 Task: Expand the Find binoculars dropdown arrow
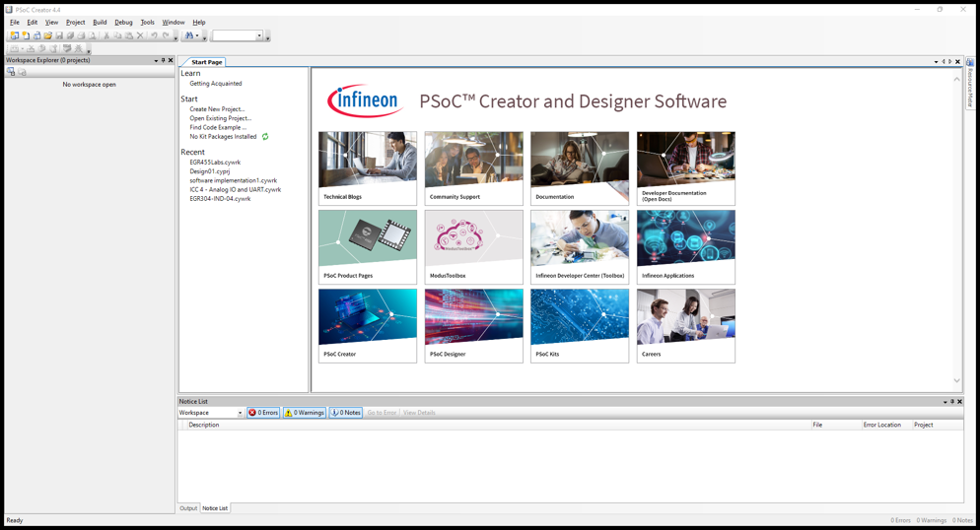coord(197,35)
